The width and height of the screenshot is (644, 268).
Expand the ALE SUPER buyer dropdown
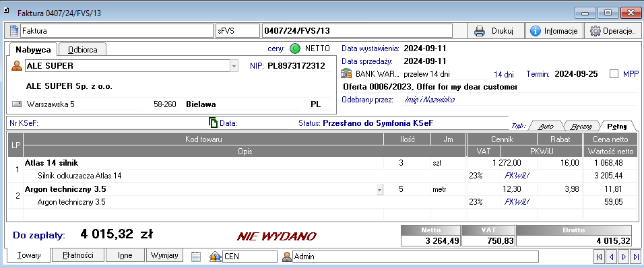[x=234, y=66]
